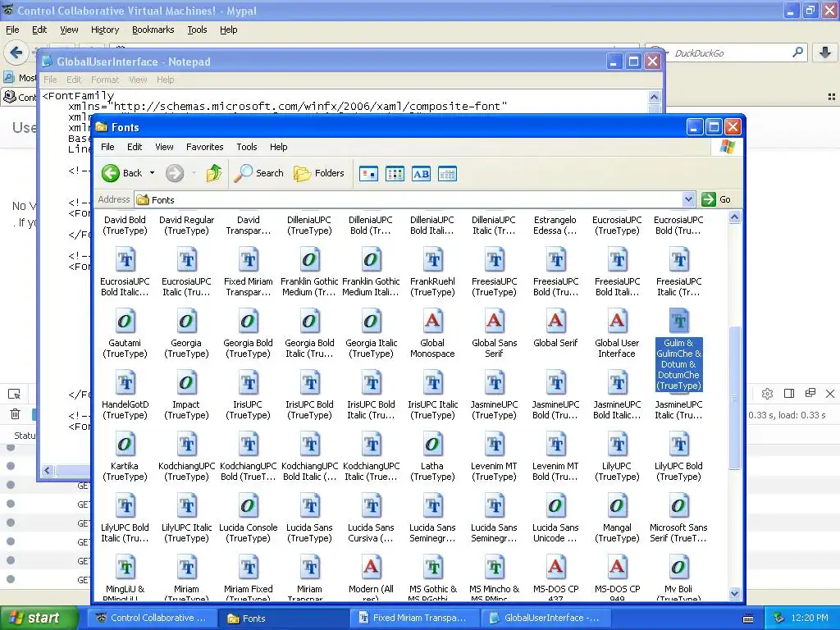Select the Similarity (AB) view button
This screenshot has width=840, height=630.
point(421,174)
